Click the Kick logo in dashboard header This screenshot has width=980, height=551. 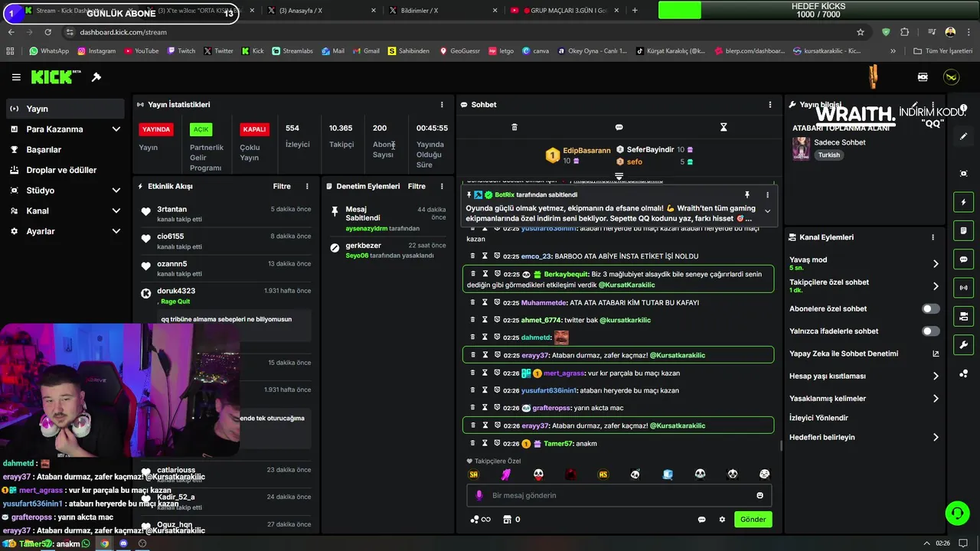point(56,77)
